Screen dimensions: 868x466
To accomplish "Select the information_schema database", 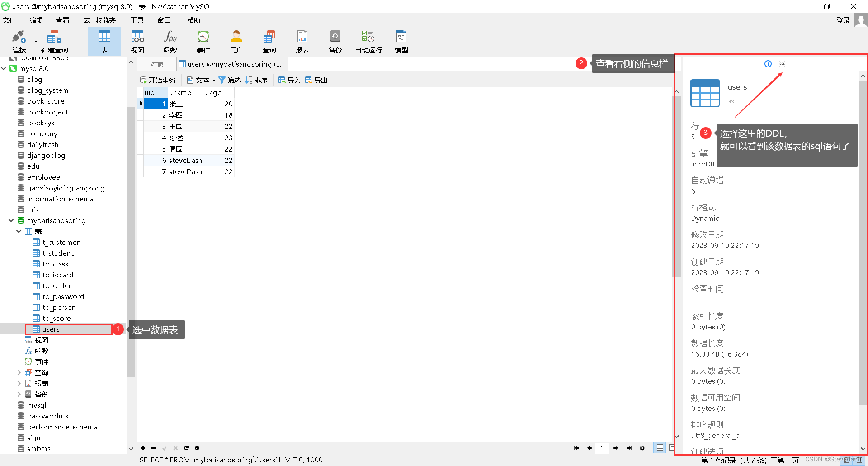I will point(60,199).
